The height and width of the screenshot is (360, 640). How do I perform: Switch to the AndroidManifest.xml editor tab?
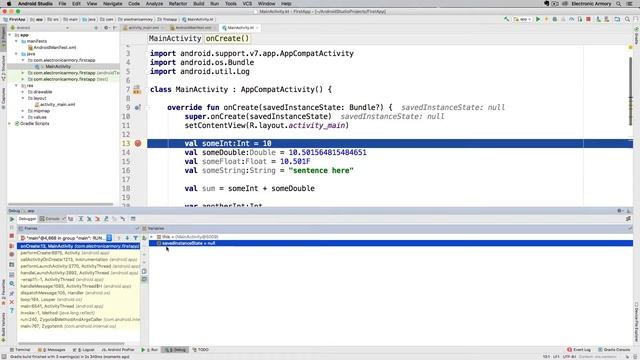[x=193, y=28]
